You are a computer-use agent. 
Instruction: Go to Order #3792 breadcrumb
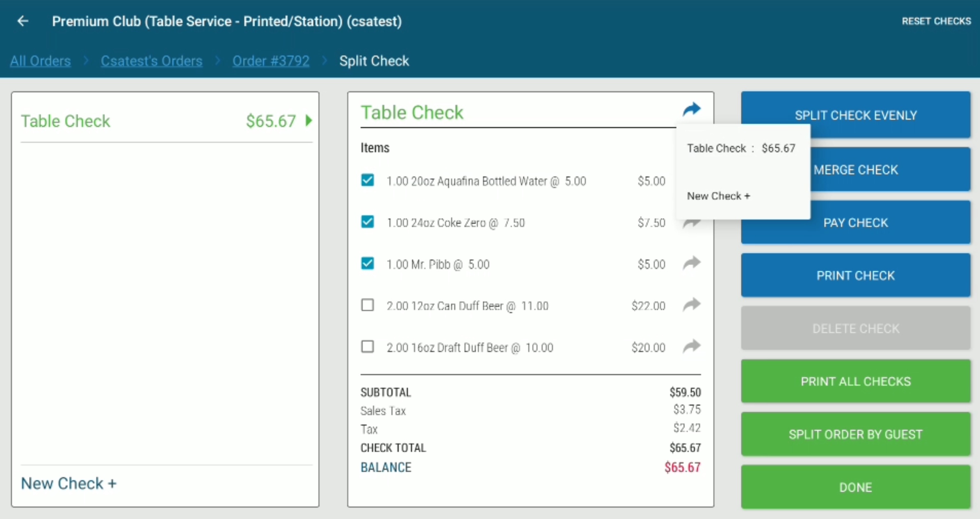click(x=271, y=61)
